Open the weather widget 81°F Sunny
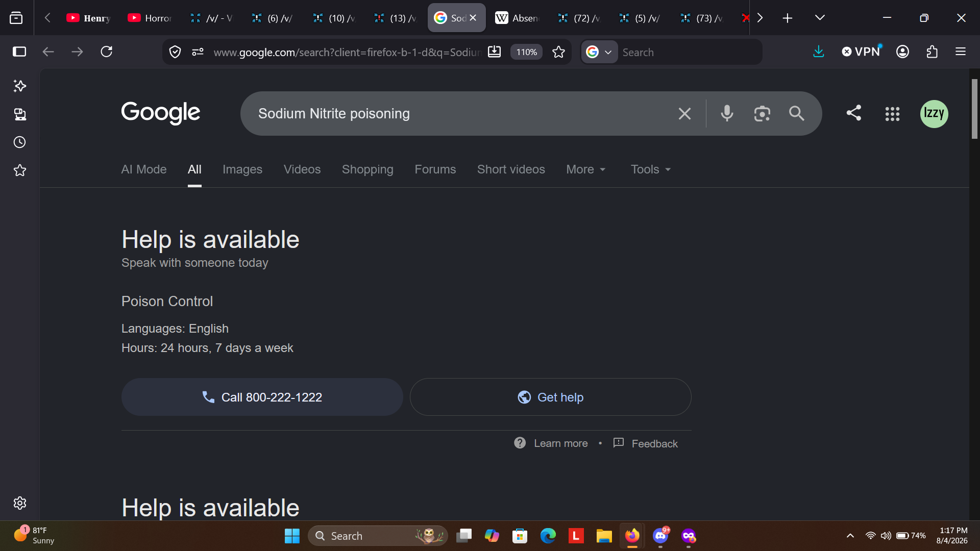 (34, 536)
